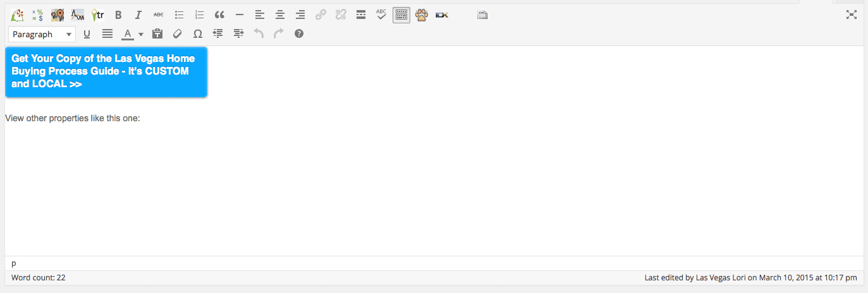
Task: Open the Paragraph format dropdown
Action: pos(42,34)
